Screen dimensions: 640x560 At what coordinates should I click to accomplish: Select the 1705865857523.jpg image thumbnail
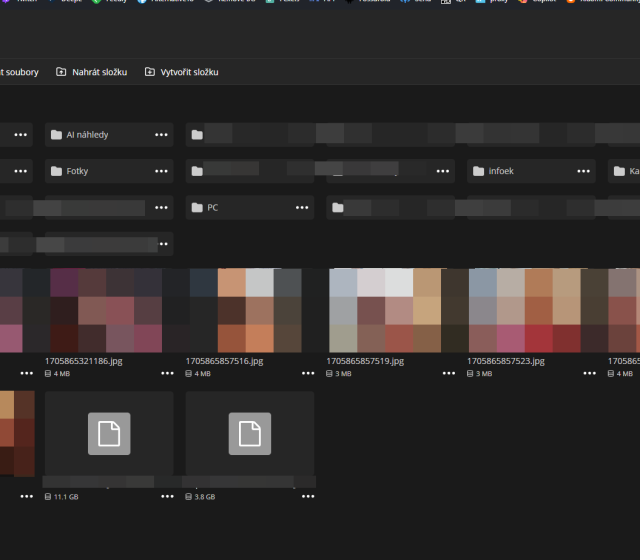click(x=525, y=310)
